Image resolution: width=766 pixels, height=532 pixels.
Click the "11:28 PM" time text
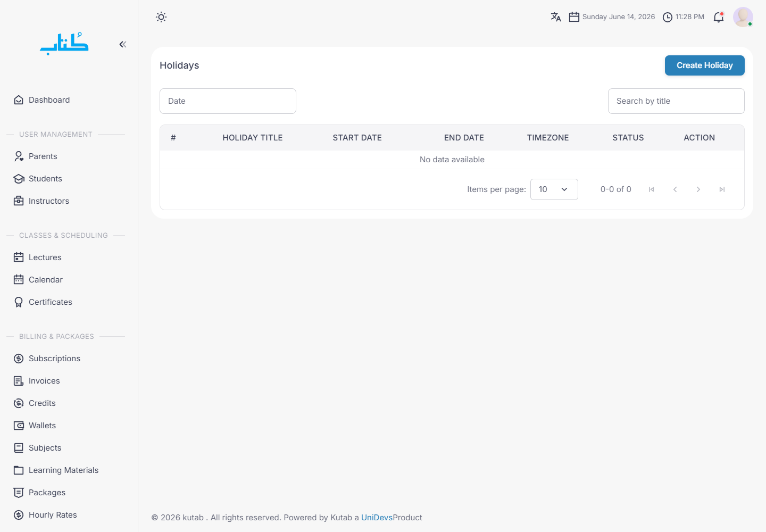[x=690, y=17]
